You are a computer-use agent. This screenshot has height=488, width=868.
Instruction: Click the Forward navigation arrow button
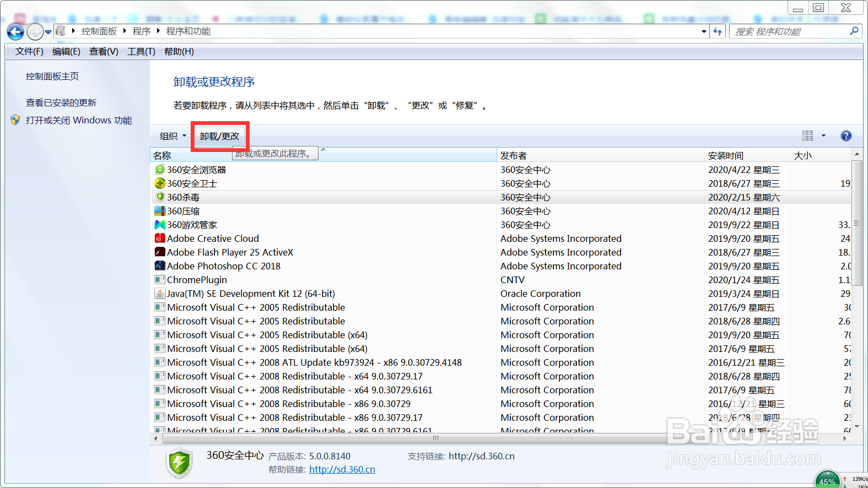point(35,32)
